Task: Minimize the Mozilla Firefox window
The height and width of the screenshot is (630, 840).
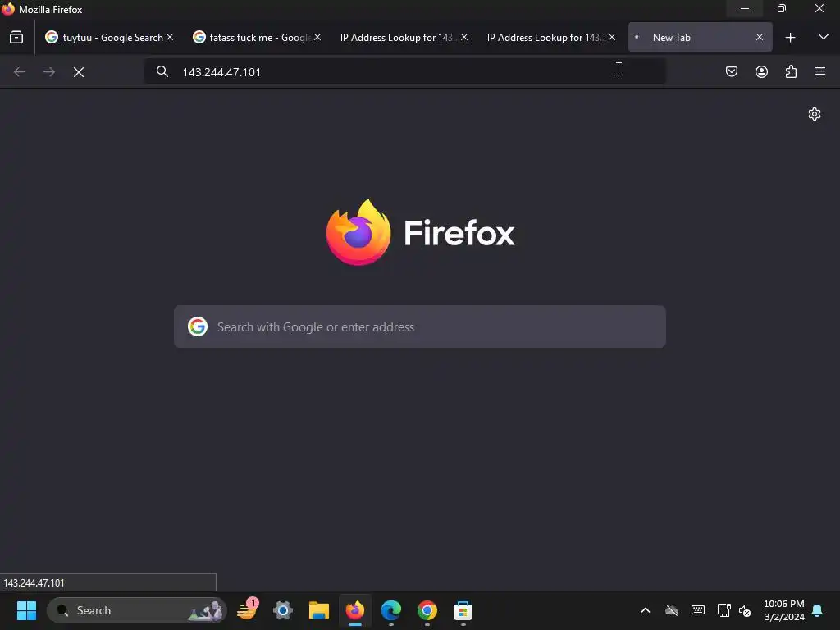Action: tap(745, 8)
